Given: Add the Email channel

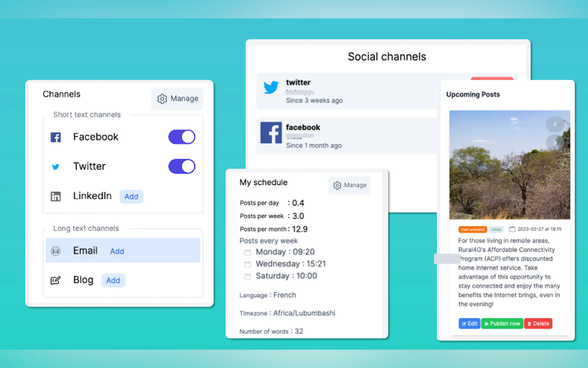Looking at the screenshot, I should click(x=117, y=251).
